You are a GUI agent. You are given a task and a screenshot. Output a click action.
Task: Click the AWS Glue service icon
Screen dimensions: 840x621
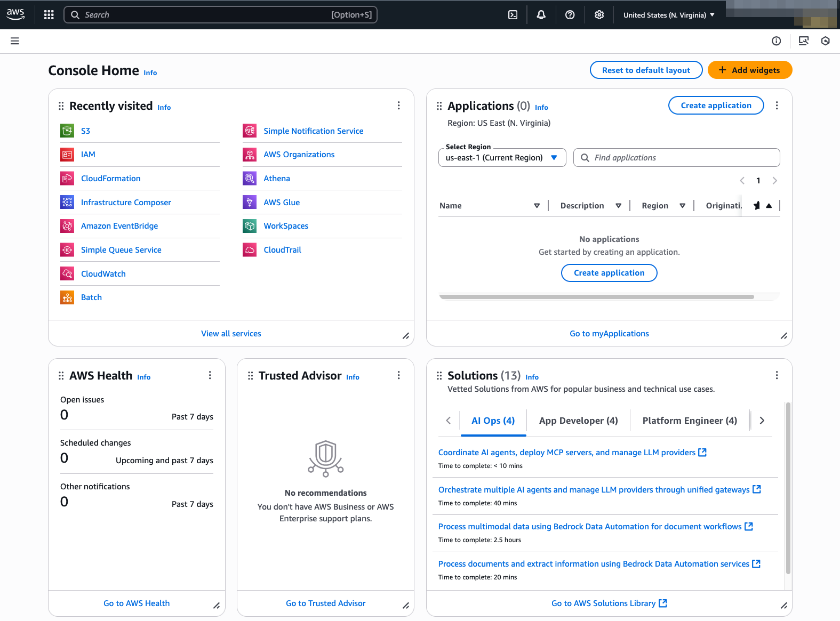tap(250, 202)
